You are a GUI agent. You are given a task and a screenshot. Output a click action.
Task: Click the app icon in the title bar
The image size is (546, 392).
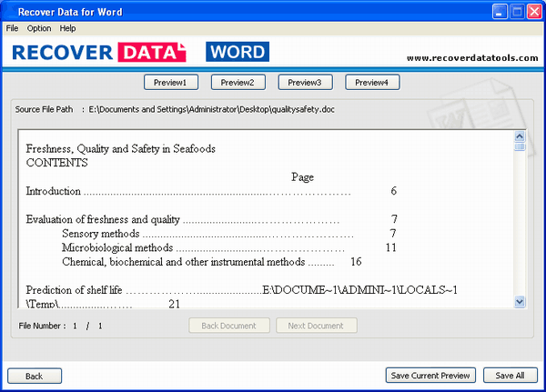11,11
